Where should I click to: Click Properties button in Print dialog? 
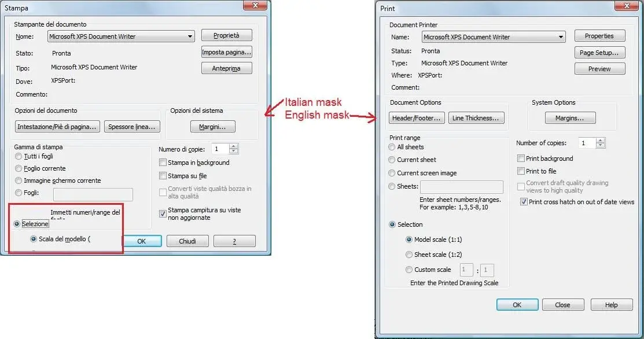599,36
